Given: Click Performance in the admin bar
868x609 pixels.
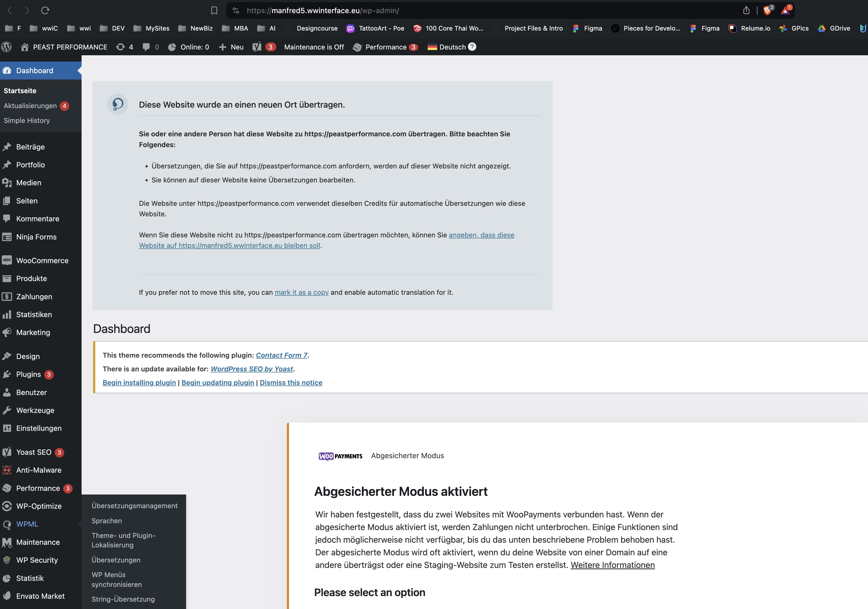Looking at the screenshot, I should point(385,47).
